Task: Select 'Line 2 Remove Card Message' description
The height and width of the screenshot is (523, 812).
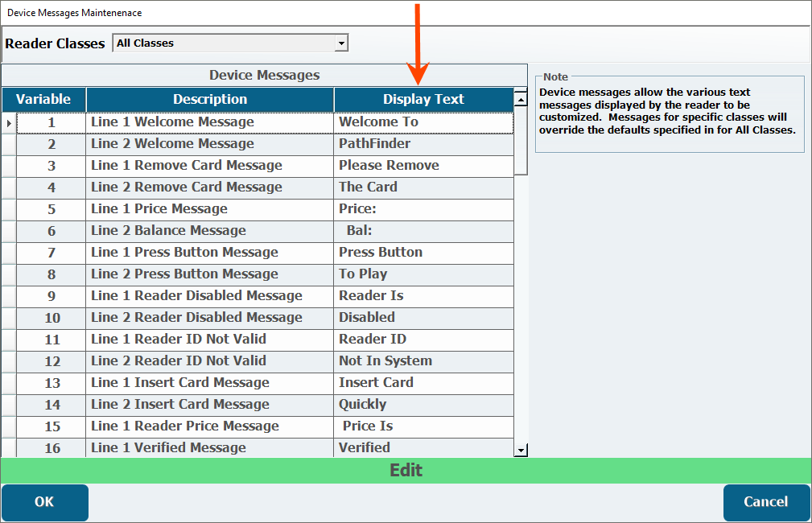Action: (x=187, y=187)
